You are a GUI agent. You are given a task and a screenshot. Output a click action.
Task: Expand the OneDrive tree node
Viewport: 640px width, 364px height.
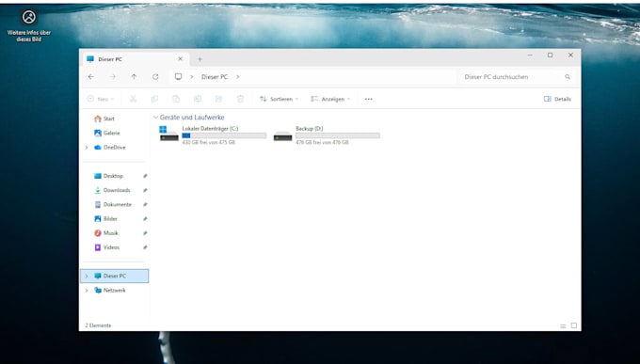[87, 148]
